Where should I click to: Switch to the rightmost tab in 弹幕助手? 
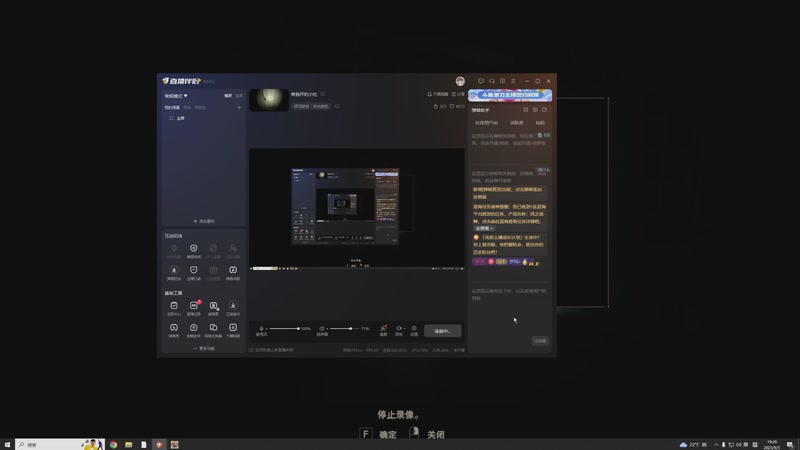pyautogui.click(x=540, y=123)
